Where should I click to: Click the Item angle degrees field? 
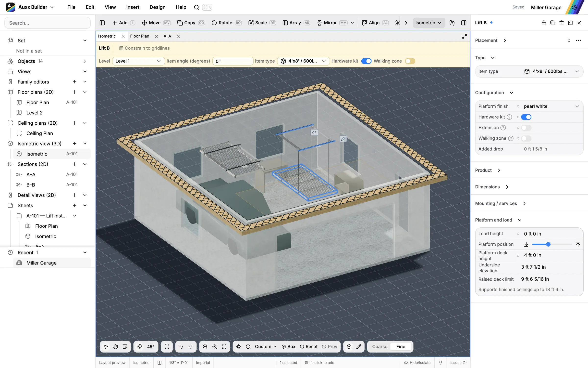tap(233, 61)
